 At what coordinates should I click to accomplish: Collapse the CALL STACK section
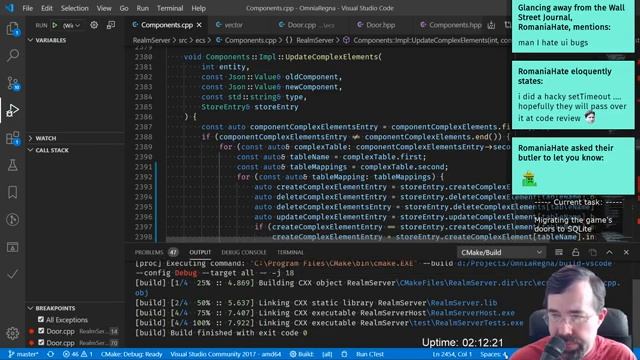tap(49, 150)
